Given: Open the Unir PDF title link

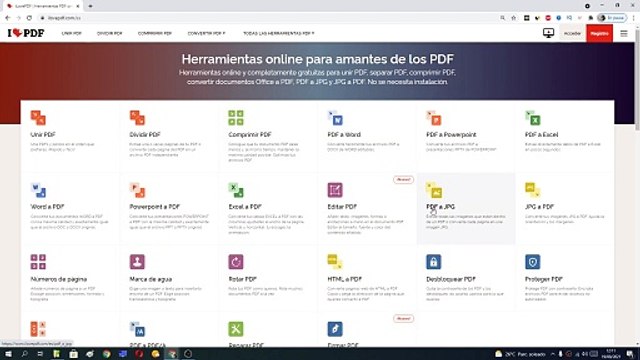Looking at the screenshot, I should point(43,135).
